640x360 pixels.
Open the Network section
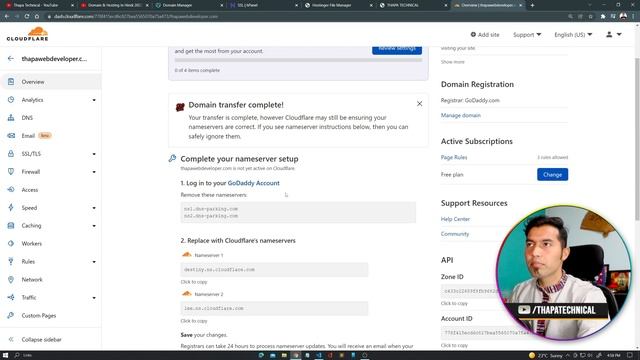tap(32, 280)
